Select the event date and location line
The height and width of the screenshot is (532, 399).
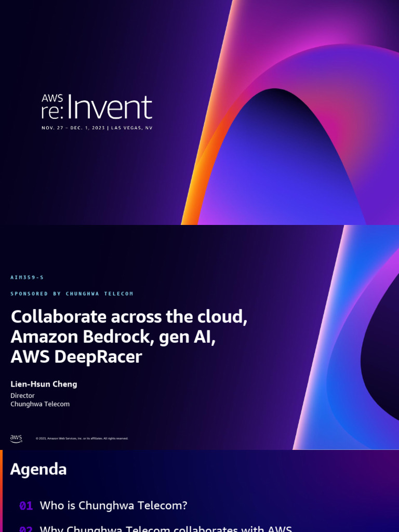(97, 128)
